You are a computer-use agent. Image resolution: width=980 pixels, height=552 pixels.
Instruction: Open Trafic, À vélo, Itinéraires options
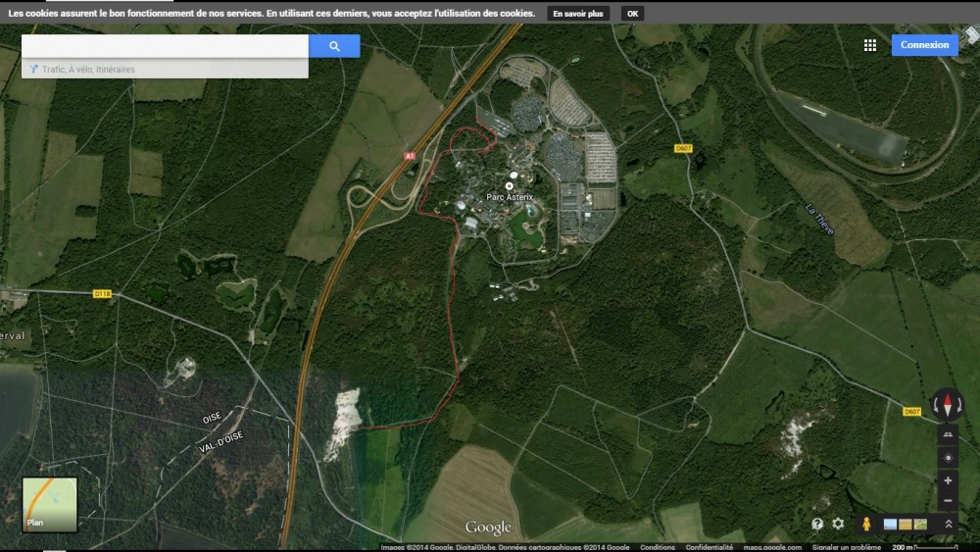pyautogui.click(x=165, y=69)
